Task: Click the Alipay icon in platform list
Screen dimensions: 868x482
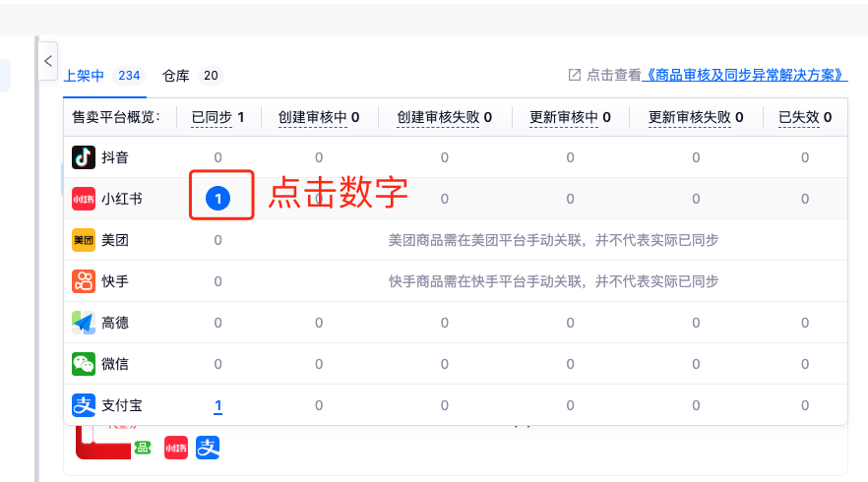Action: pos(84,405)
